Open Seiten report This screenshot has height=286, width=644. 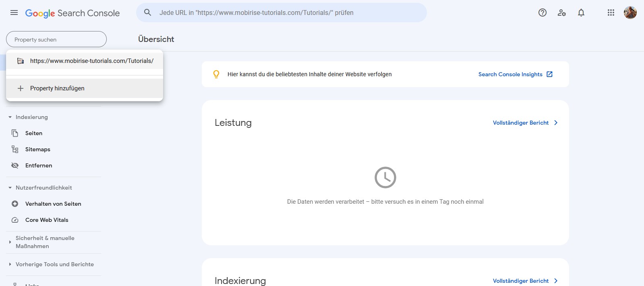click(x=34, y=133)
